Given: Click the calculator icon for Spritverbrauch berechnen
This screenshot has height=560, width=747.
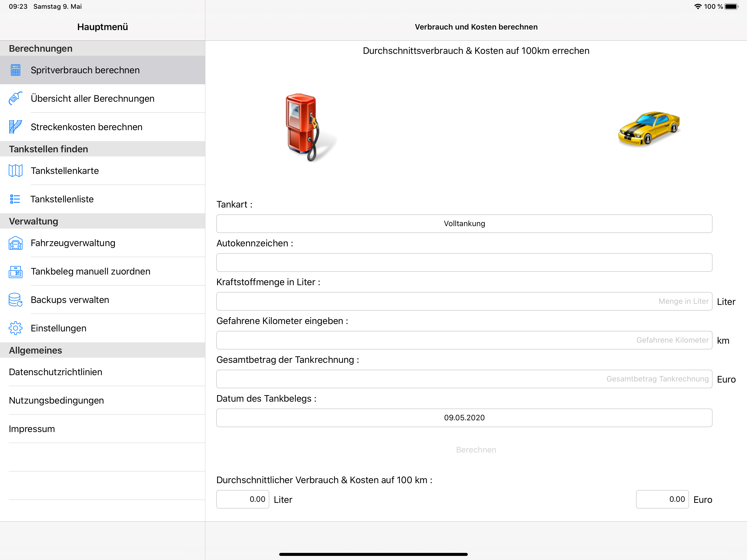Looking at the screenshot, I should click(x=16, y=70).
